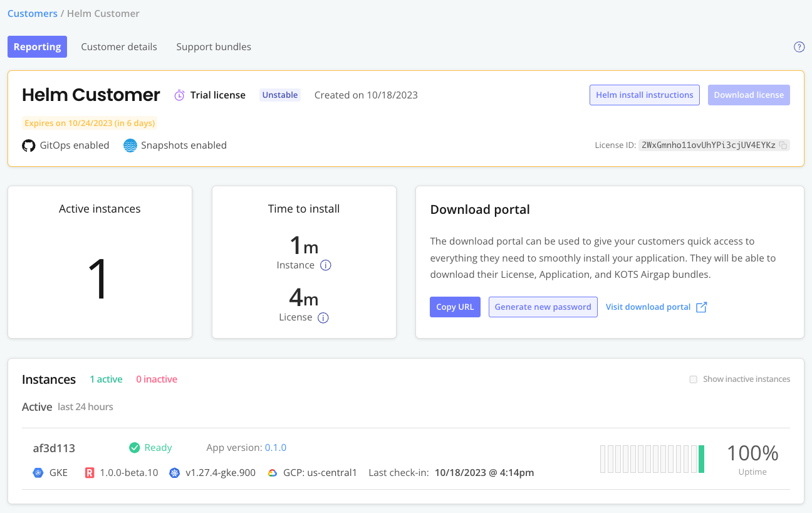Open the Support bundles tab
Screen dimensions: 812x513
point(213,46)
